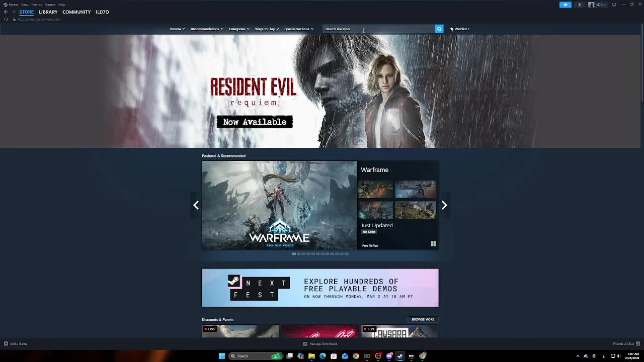Viewport: 644px width, 362px height.
Task: Expand the Recommendations dropdown
Action: (x=207, y=29)
